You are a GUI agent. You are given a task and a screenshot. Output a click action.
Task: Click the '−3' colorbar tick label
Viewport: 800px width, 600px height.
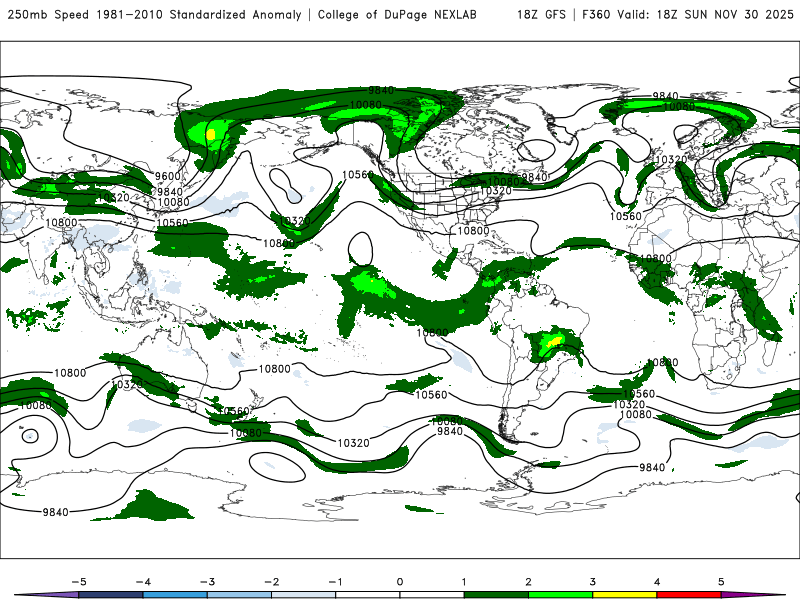[207, 582]
